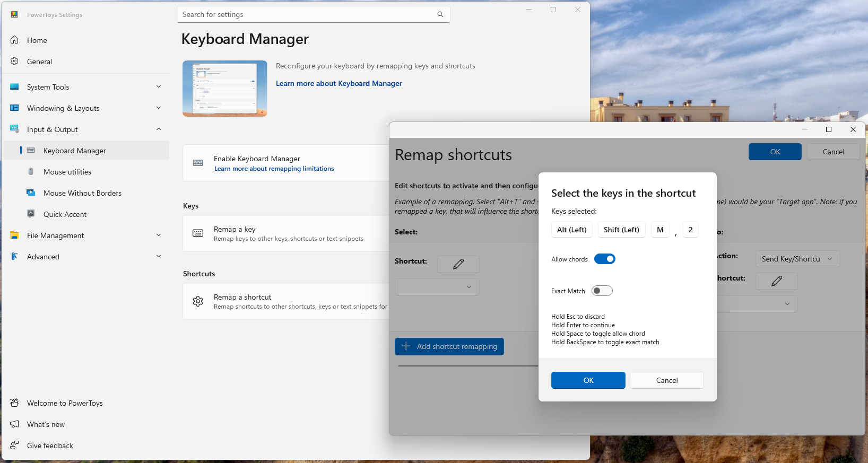Screen dimensions: 868x463
Task: Enable the Exact Match toggle
Action: tap(602, 291)
